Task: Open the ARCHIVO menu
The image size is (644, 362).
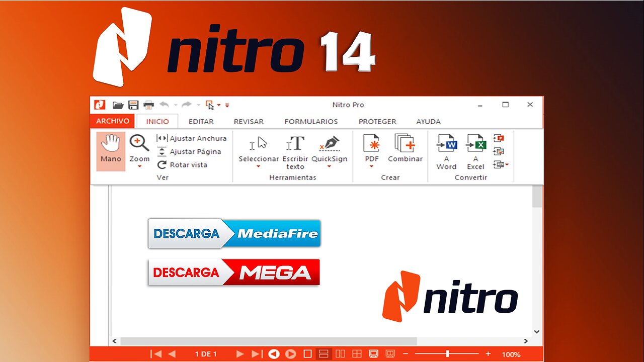Action: tap(113, 121)
